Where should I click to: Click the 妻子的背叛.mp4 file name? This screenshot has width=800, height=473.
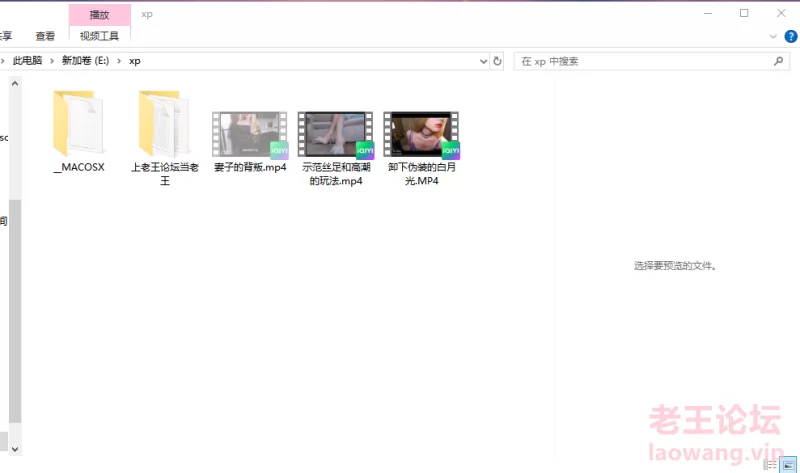pyautogui.click(x=250, y=167)
